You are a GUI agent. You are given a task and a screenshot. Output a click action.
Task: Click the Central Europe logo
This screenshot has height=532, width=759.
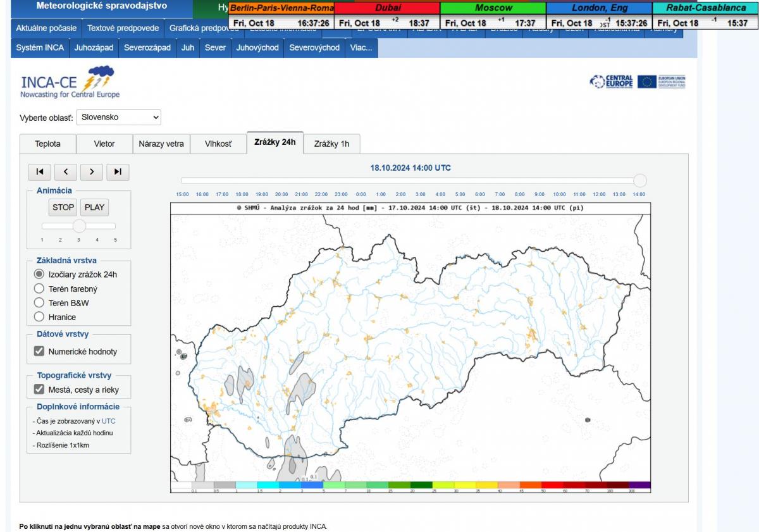[611, 82]
